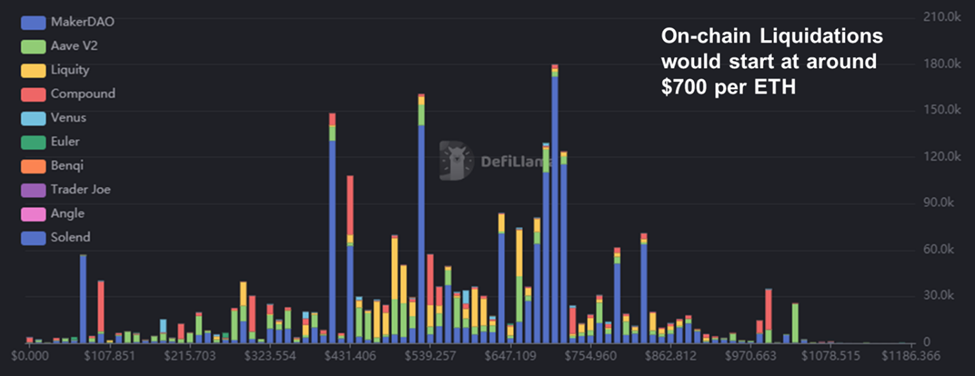Click the yellow Liquity legend swatch
This screenshot has width=975, height=376.
tap(33, 70)
